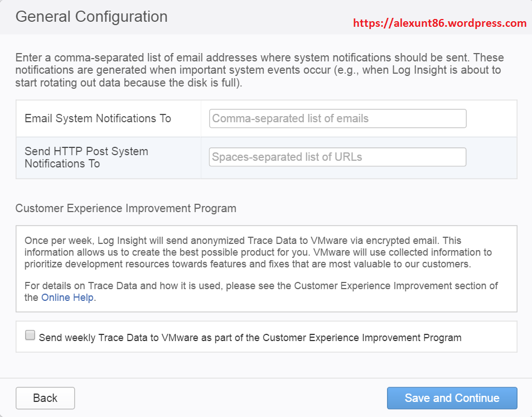Click the Email System Notifications input field
This screenshot has height=417, width=532.
coord(337,118)
